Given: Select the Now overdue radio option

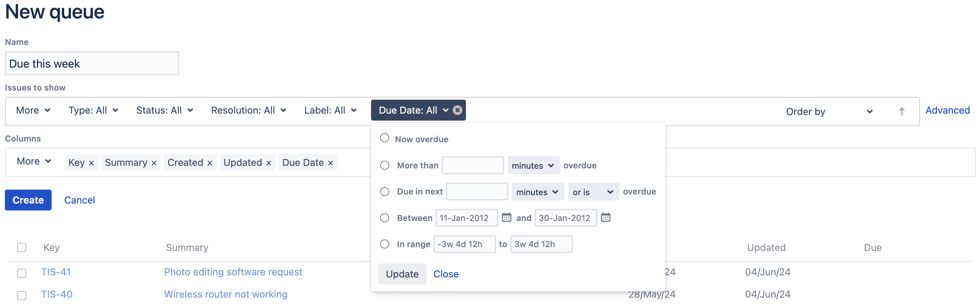Looking at the screenshot, I should click(x=385, y=138).
